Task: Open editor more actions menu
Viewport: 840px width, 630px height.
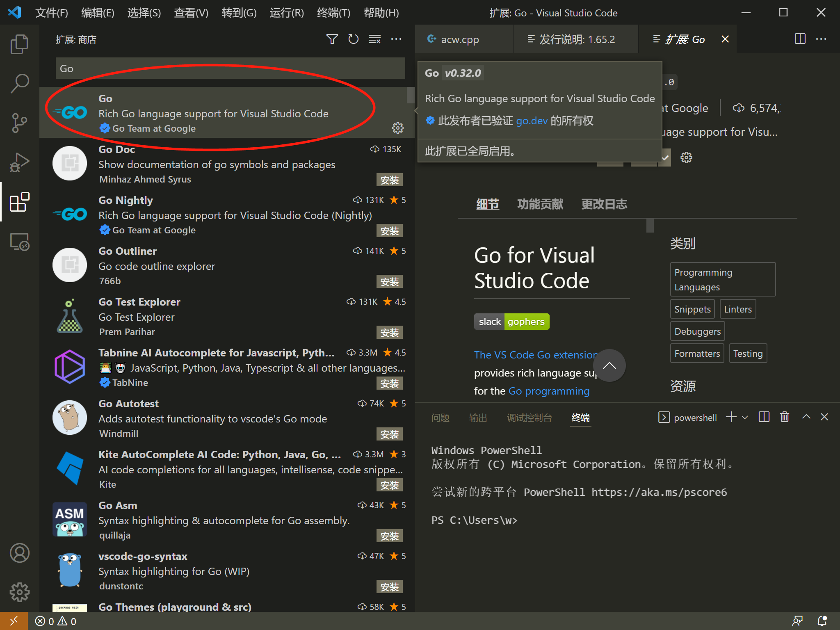Action: coord(821,39)
